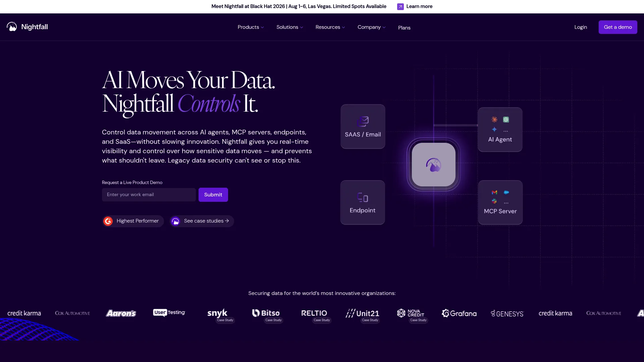Click the Black Hat 2026 announcement text
644x362 pixels.
299,6
